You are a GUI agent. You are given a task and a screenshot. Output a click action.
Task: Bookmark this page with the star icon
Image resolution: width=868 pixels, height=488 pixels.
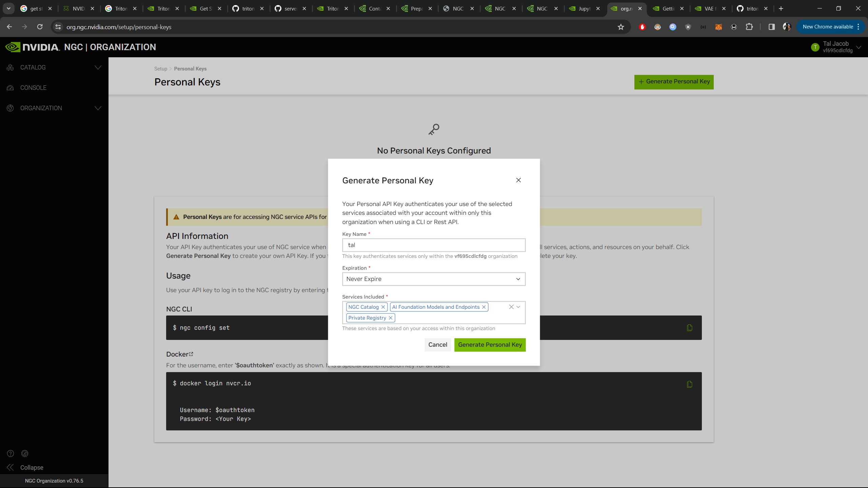click(x=621, y=27)
